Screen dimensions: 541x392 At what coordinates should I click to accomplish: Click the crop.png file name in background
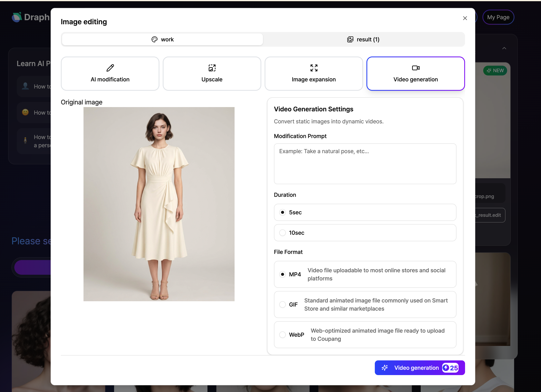click(x=484, y=196)
